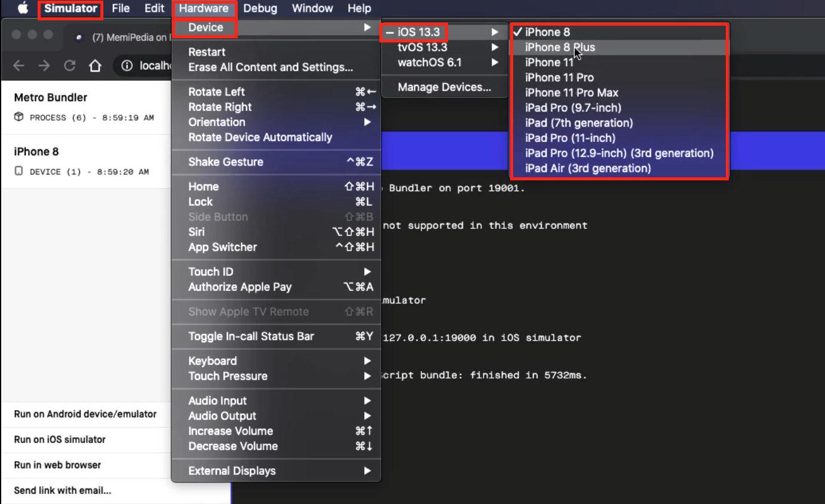
Task: Choose iPhone 11 Pro Max device
Action: tap(571, 93)
